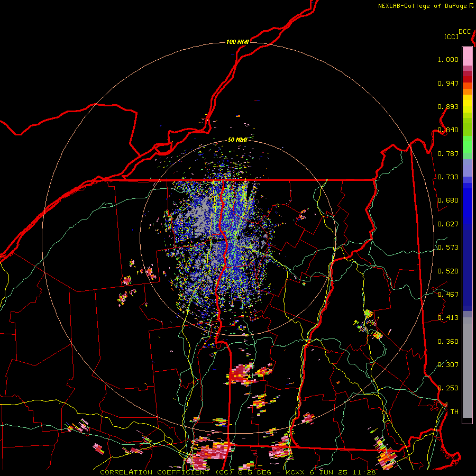
Task: Click the 11:28 timestamp in the caption
Action: tap(364, 472)
